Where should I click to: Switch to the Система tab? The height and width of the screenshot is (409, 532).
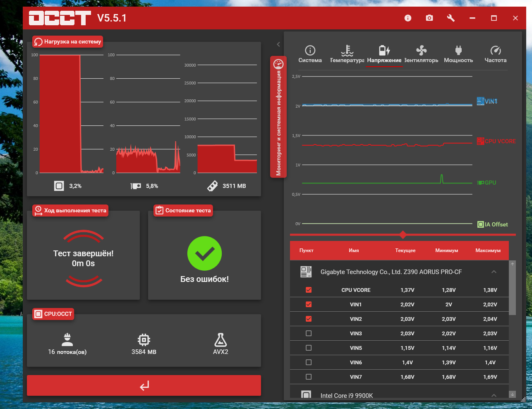pyautogui.click(x=310, y=55)
